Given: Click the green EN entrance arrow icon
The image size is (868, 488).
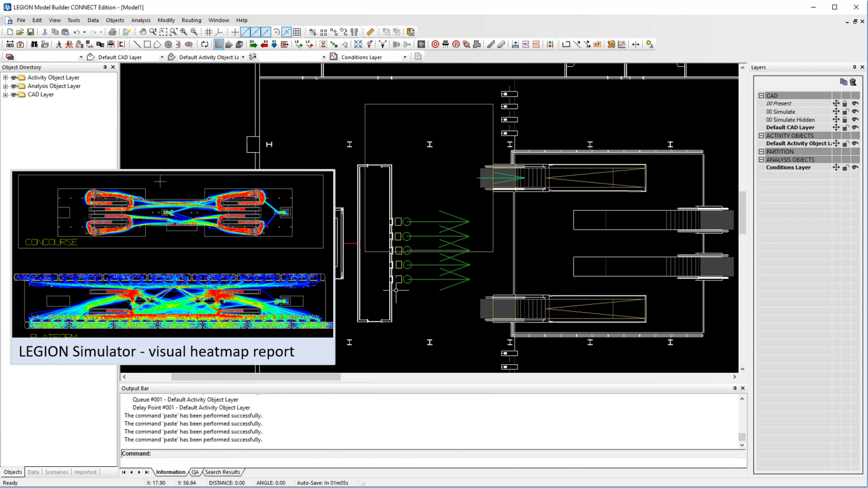Looking at the screenshot, I should pos(253,44).
